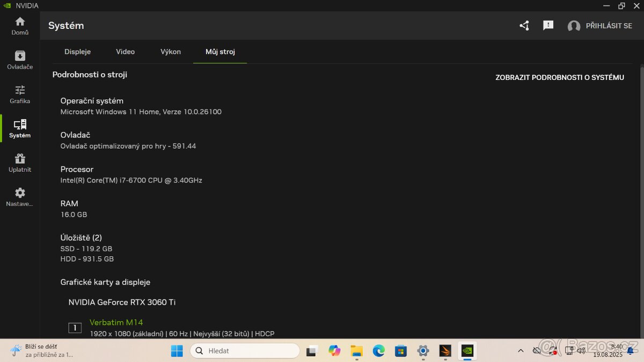Open the Grafika section in the sidebar

[x=20, y=94]
